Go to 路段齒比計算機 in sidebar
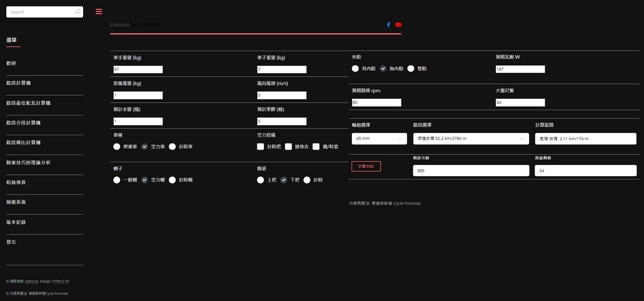 pos(23,142)
